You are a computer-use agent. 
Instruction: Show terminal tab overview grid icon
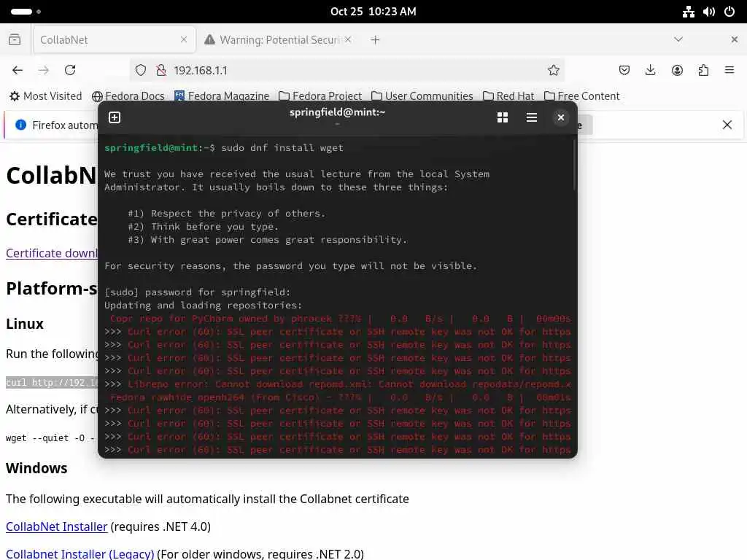tap(502, 117)
